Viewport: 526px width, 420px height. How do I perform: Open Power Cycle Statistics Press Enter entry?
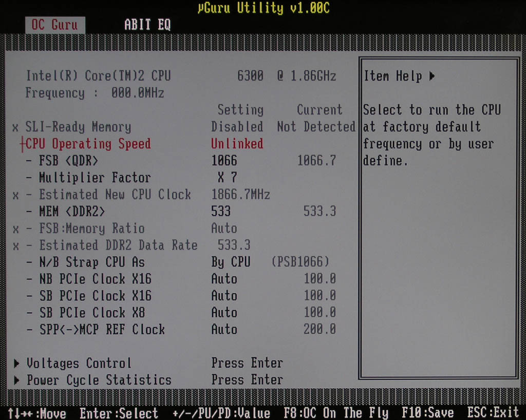coord(247,380)
